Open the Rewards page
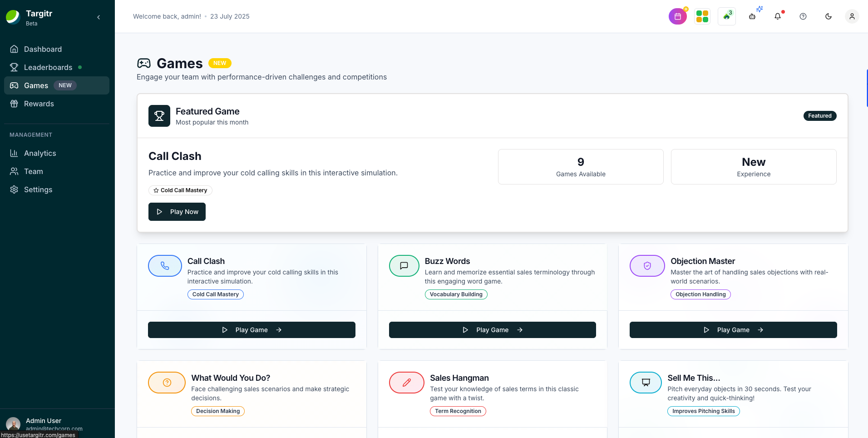 [x=39, y=104]
